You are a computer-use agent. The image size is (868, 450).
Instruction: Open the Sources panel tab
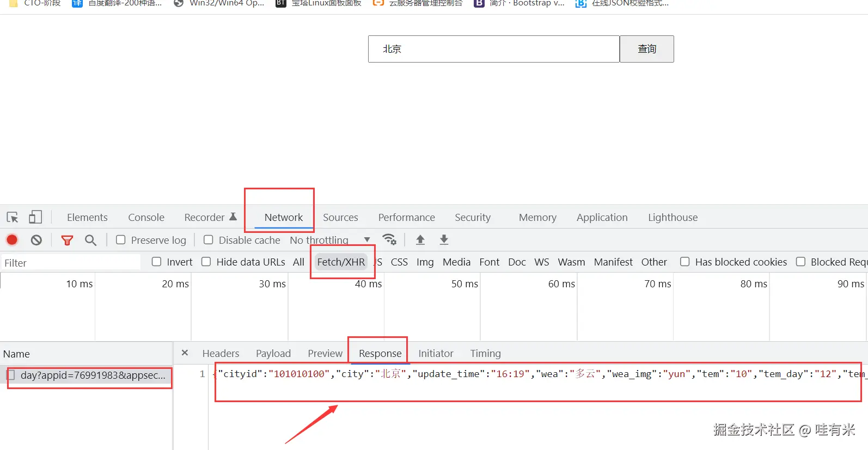tap(340, 217)
